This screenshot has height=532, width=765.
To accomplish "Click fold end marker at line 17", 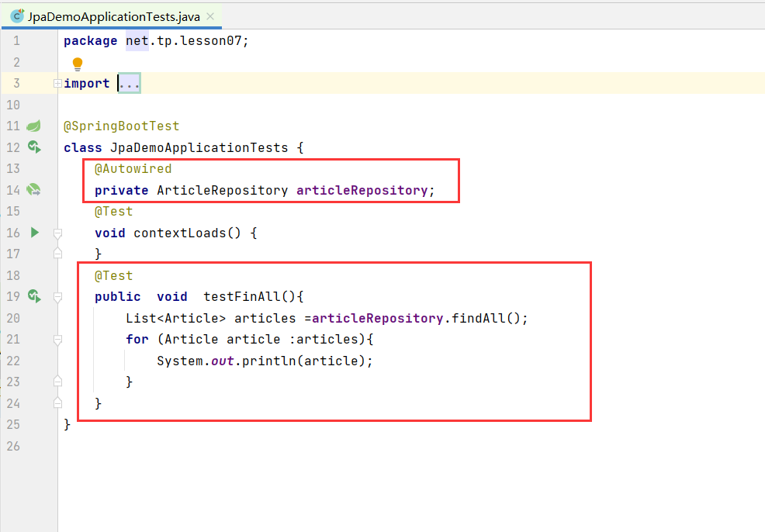I will (x=57, y=254).
